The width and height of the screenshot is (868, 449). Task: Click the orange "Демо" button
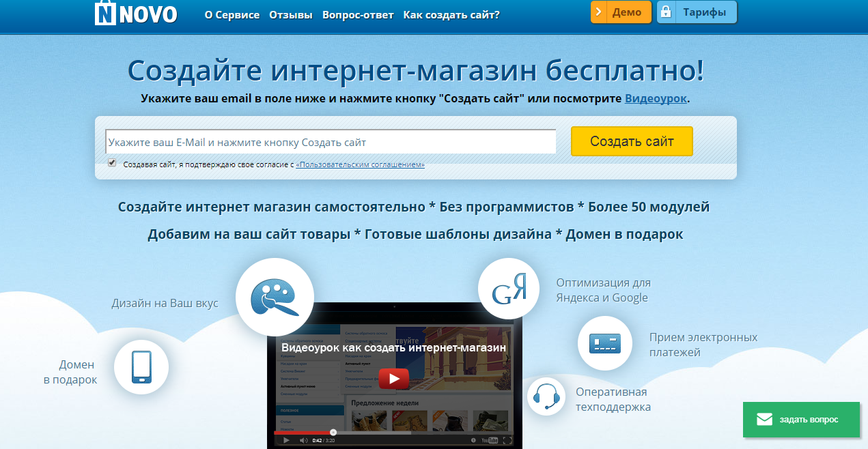pyautogui.click(x=621, y=12)
